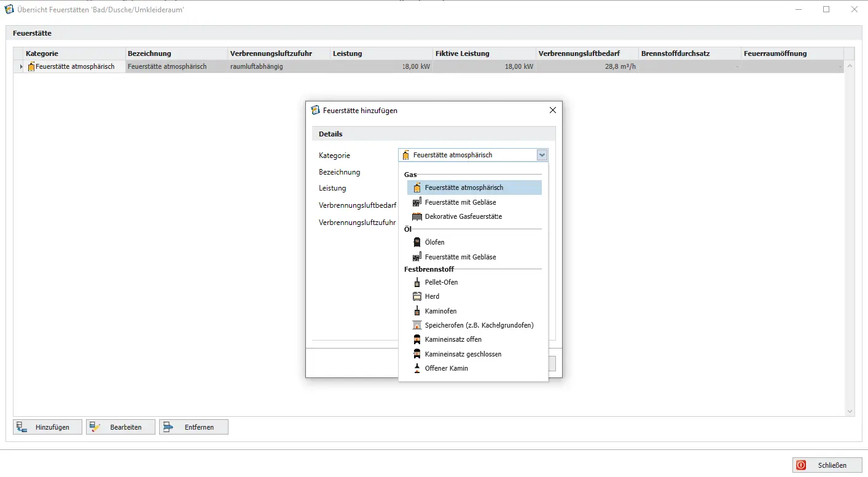Click the Bearbeiten button
Screen dimensions: 868x477
[x=121, y=427]
